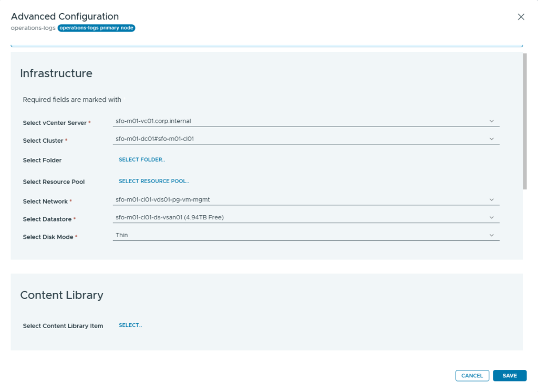Image resolution: width=538 pixels, height=392 pixels.
Task: Open the Thin disk mode field
Action: (x=299, y=236)
